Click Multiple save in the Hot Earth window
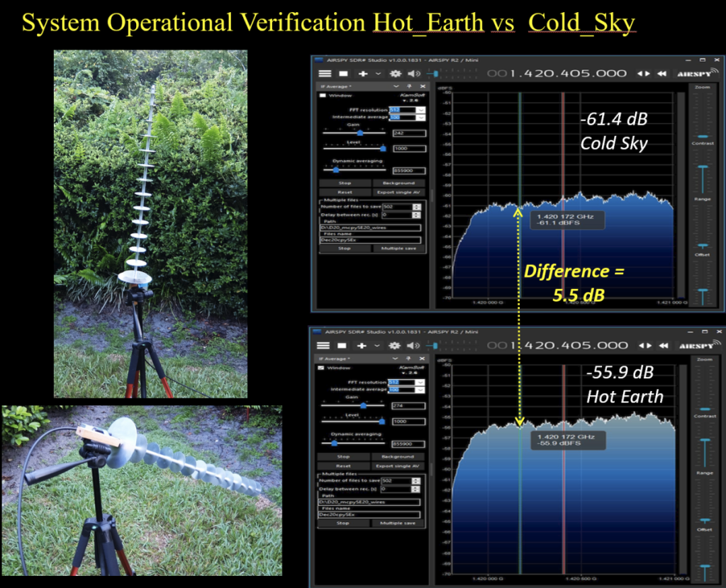Viewport: 726px width, 588px height. (398, 523)
